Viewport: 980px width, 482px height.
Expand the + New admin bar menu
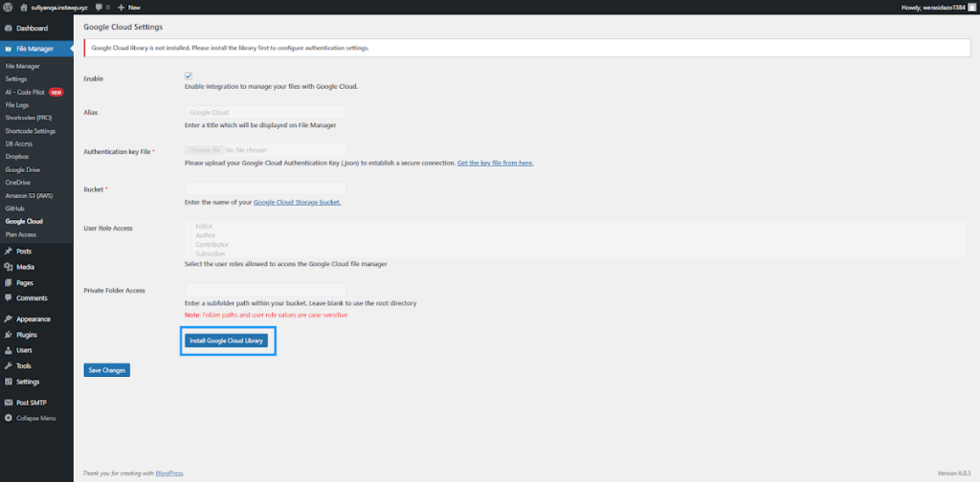(x=129, y=7)
